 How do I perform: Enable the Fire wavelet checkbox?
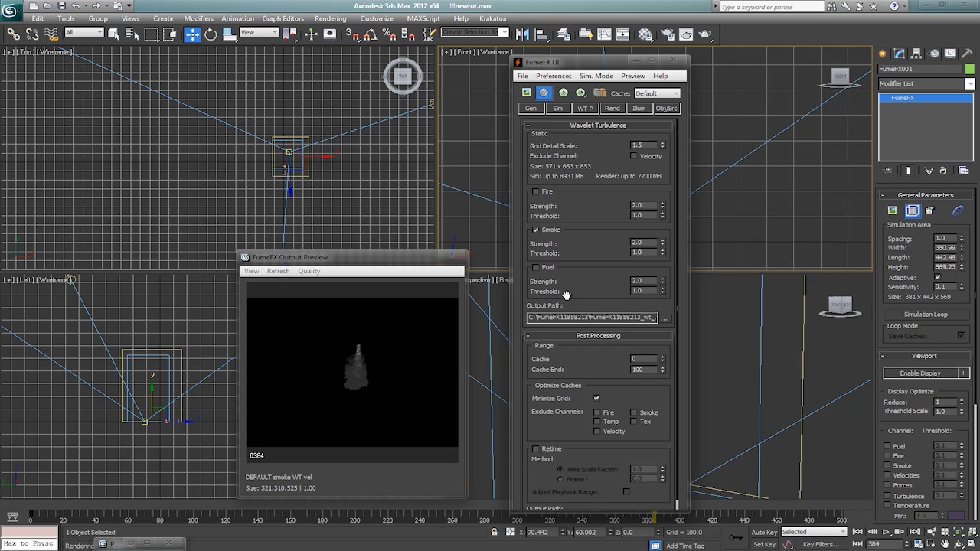pos(536,191)
